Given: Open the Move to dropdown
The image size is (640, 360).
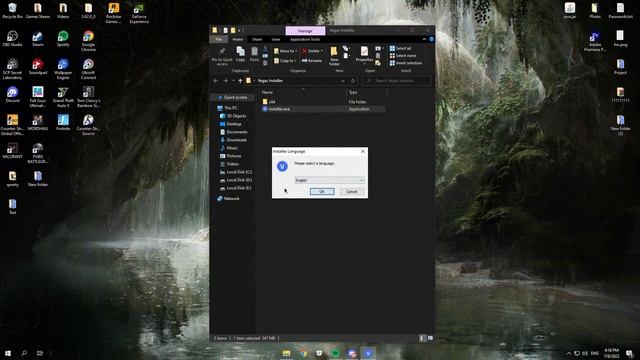Looking at the screenshot, I should pos(285,51).
